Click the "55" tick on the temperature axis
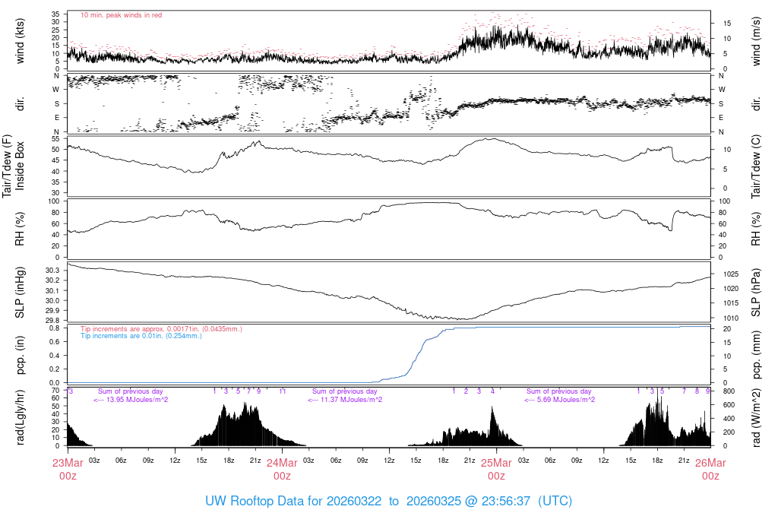Screen dimensions: 778x532 pyautogui.click(x=55, y=138)
